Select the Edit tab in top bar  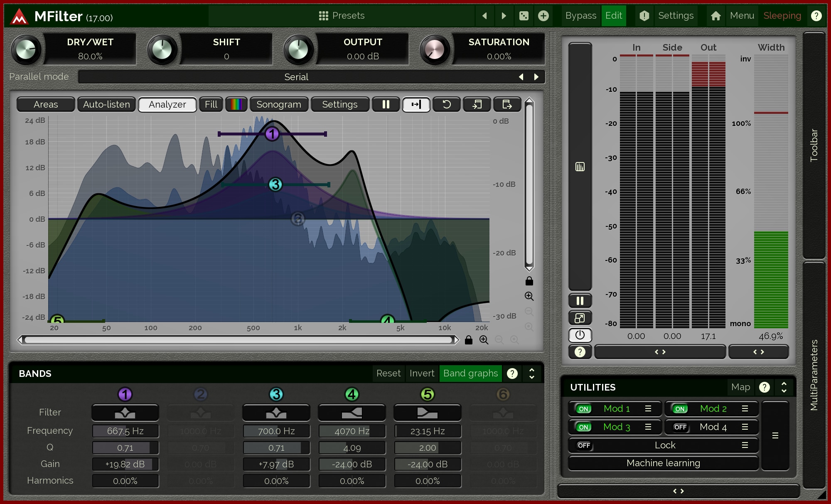click(615, 14)
